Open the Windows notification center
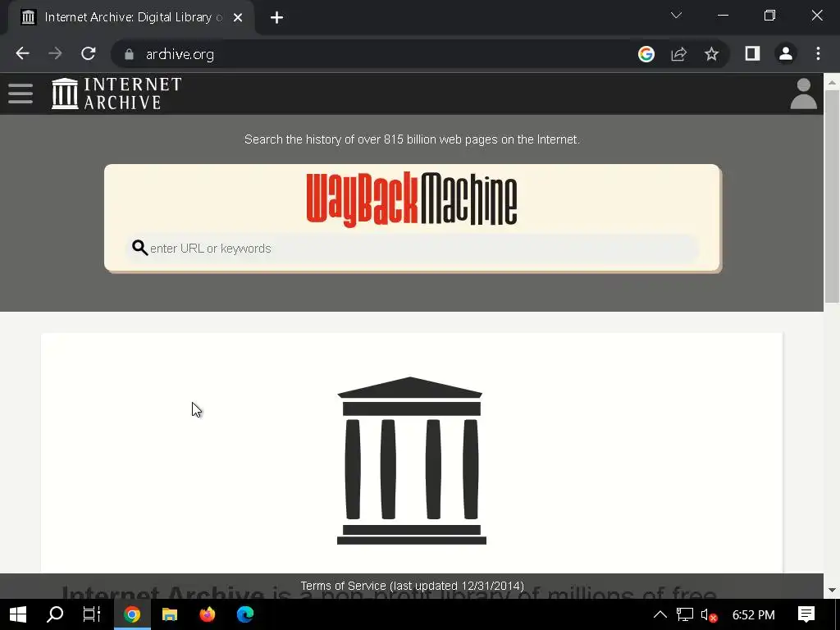 coord(806,614)
